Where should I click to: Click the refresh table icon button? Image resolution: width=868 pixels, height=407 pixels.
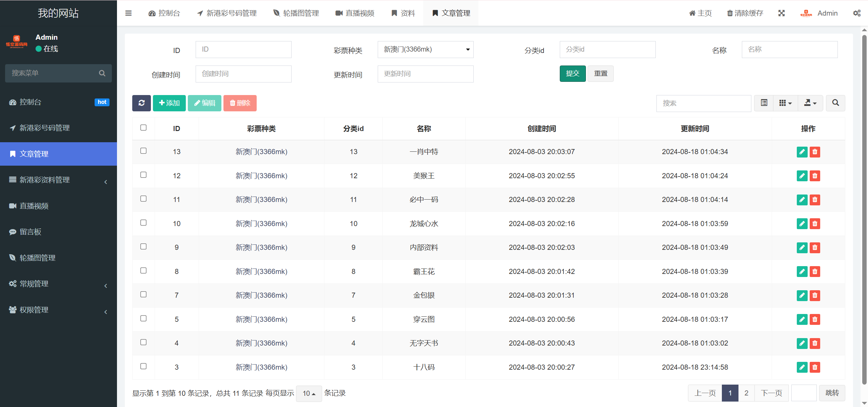(141, 103)
